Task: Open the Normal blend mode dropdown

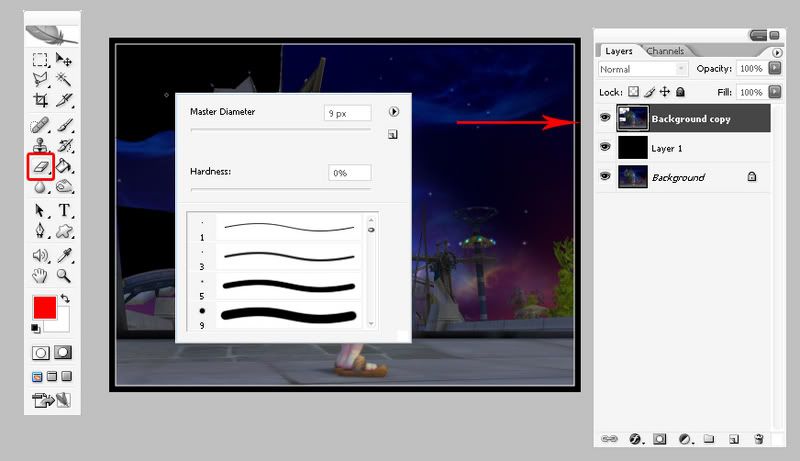Action: pos(643,69)
